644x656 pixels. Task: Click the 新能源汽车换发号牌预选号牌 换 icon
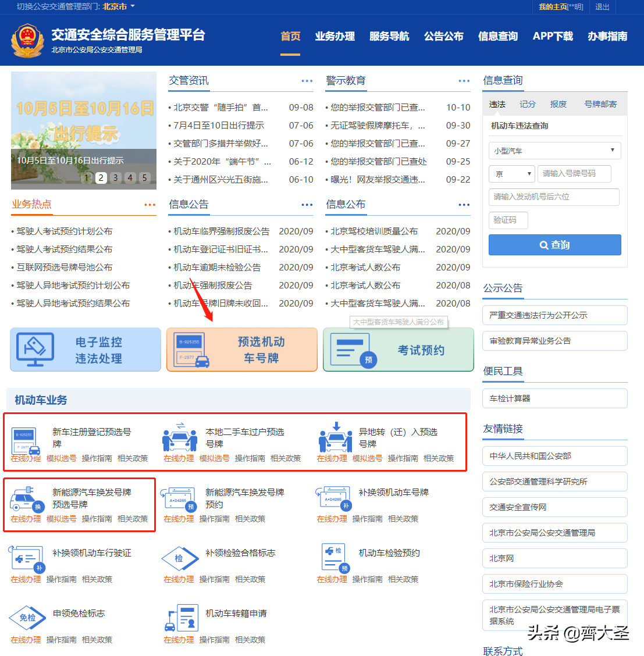tap(26, 499)
